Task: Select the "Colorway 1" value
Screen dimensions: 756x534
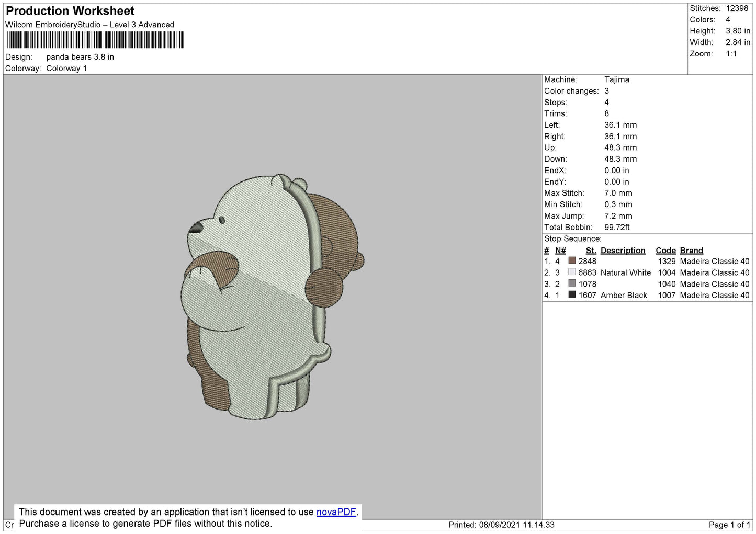Action: (x=66, y=69)
